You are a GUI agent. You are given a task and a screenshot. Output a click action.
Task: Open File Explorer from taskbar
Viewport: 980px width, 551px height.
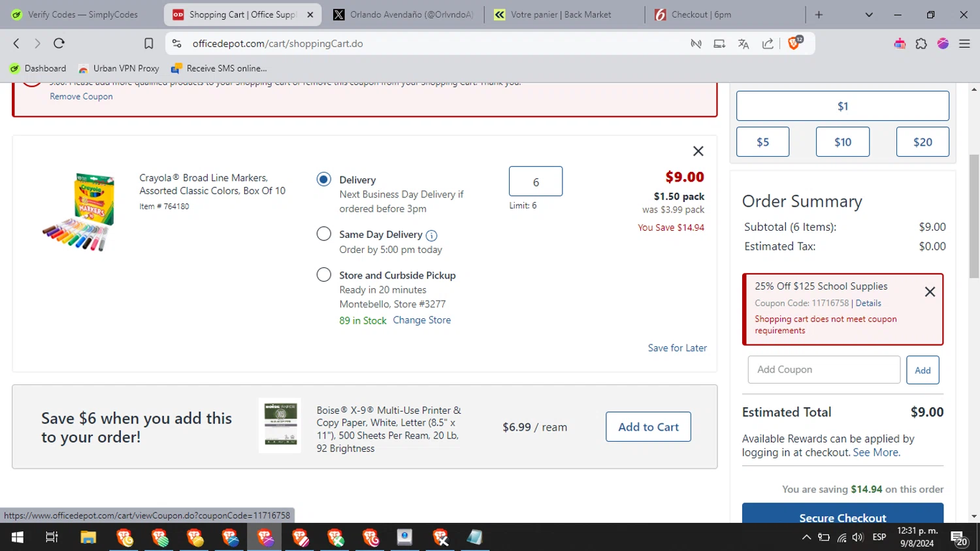(x=88, y=537)
